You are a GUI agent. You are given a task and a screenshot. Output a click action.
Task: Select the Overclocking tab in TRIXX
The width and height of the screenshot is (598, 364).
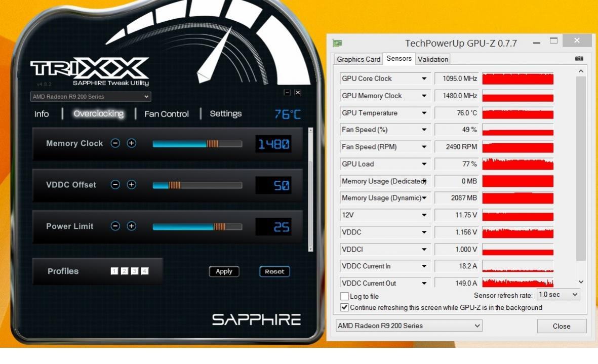[98, 113]
